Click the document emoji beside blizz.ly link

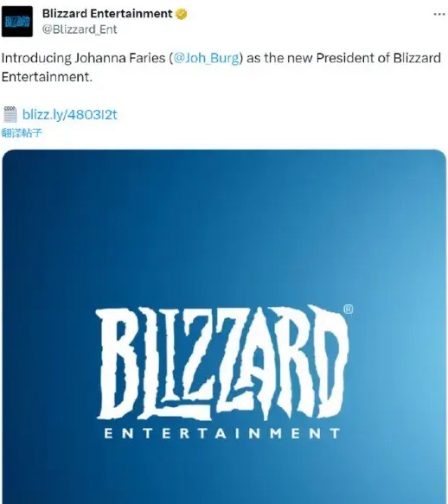point(10,114)
